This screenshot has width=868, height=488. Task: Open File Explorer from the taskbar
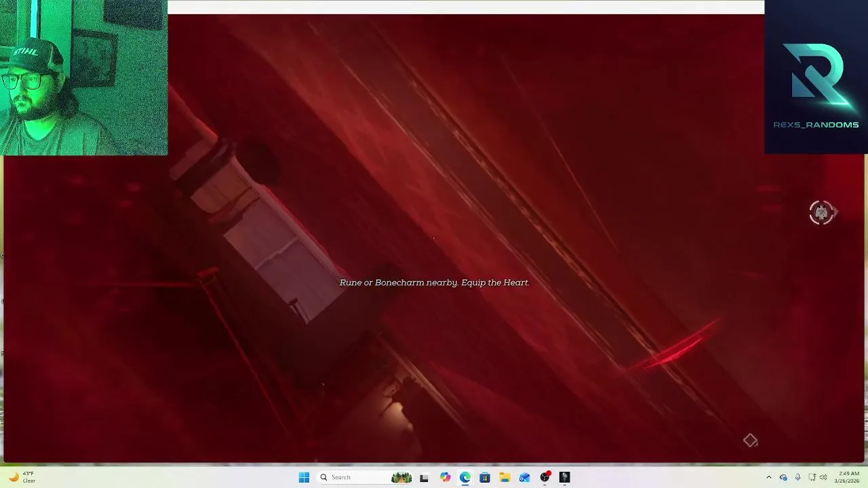[x=505, y=477]
